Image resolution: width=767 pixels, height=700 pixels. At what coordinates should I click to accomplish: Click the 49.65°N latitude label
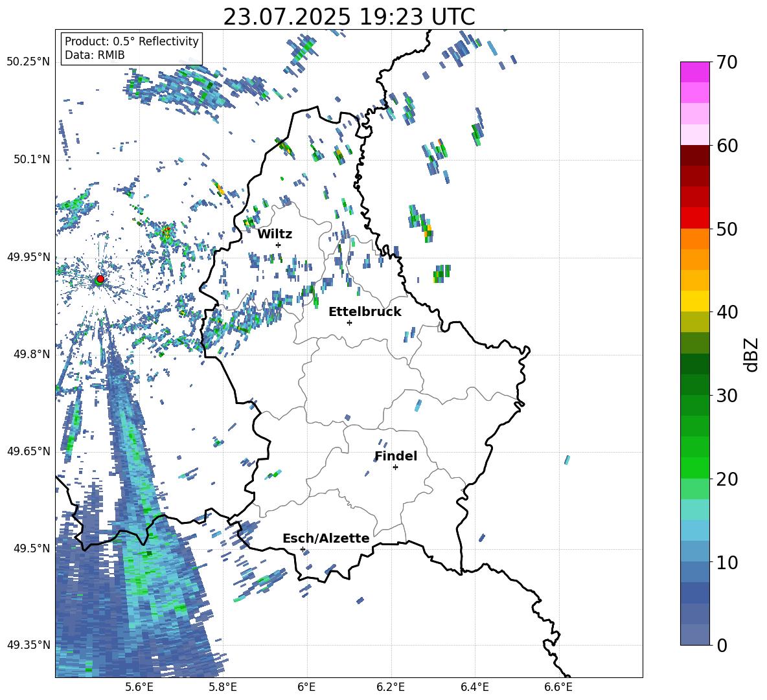(x=29, y=451)
